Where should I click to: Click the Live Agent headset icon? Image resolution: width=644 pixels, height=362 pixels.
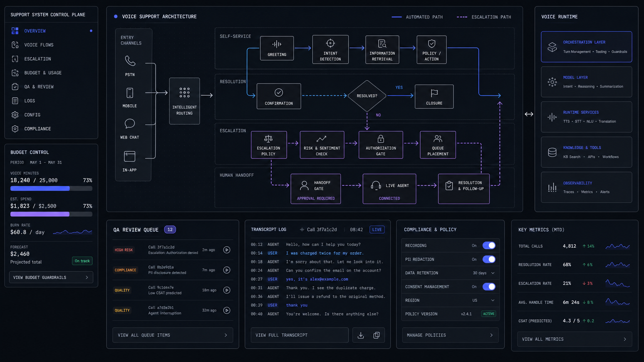tap(376, 185)
